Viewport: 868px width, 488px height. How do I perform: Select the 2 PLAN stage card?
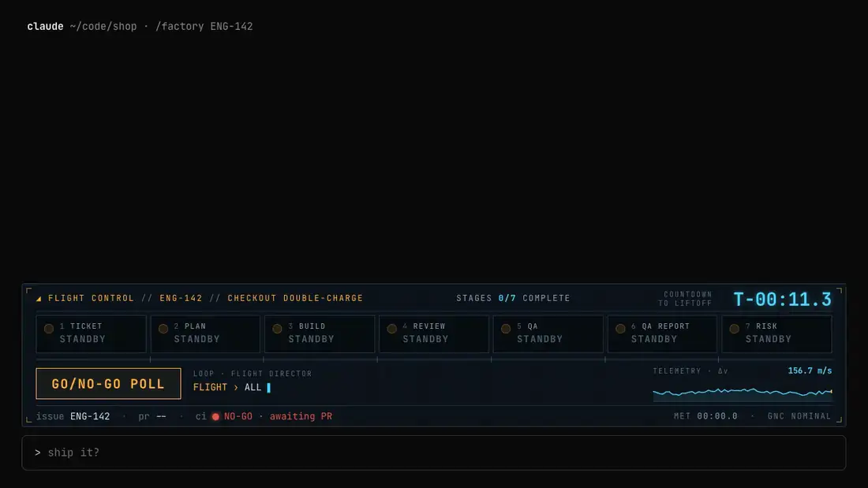[205, 333]
